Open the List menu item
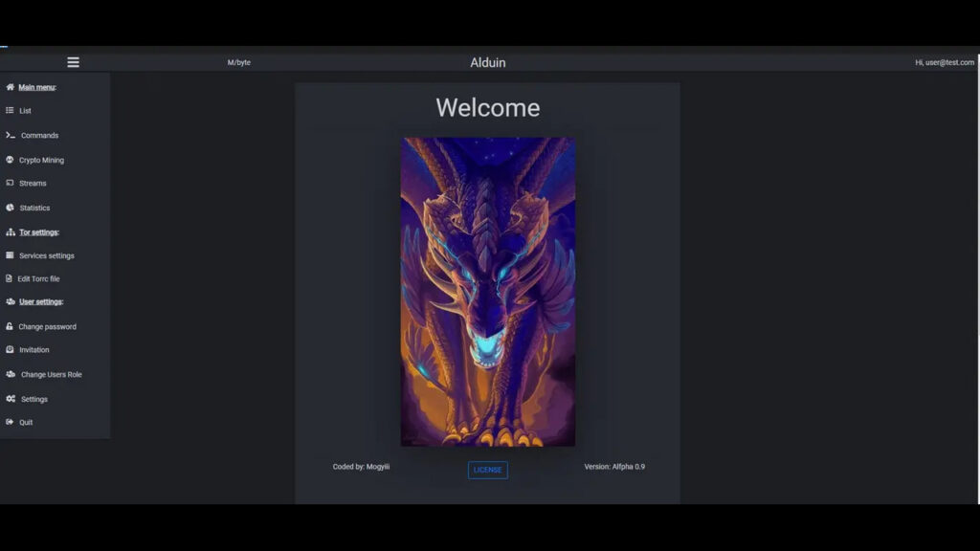The height and width of the screenshot is (551, 980). point(25,111)
